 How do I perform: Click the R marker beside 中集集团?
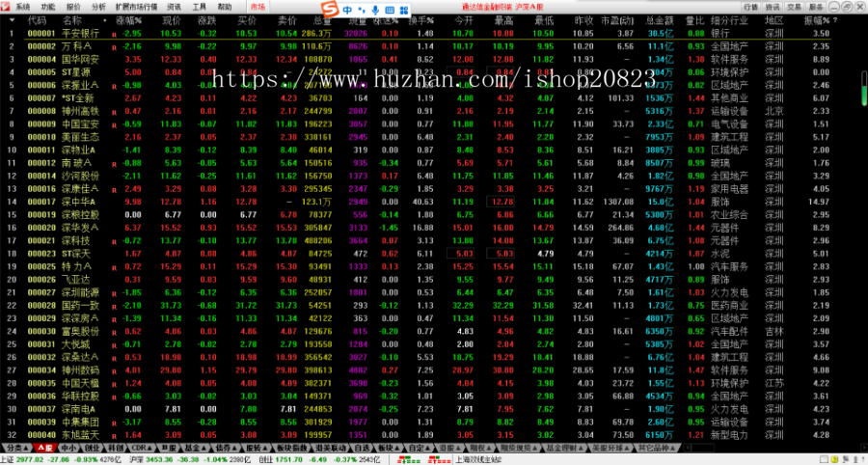[114, 424]
